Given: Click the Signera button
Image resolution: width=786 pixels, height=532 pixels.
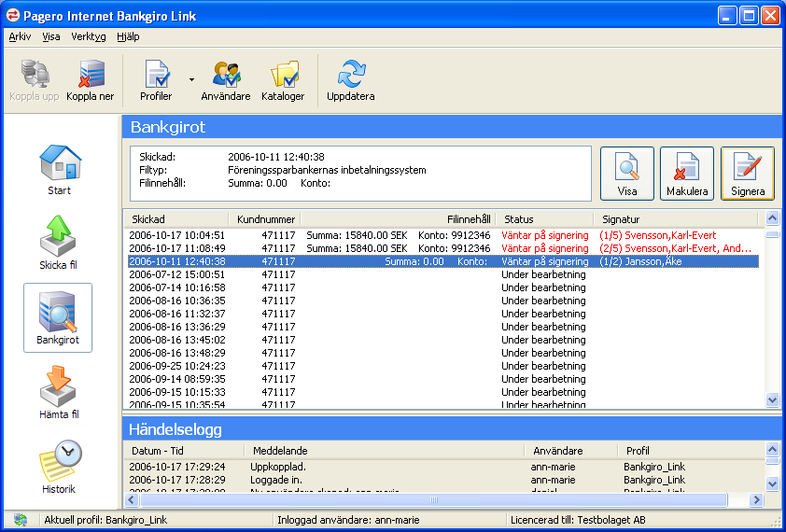Looking at the screenshot, I should click(x=748, y=174).
